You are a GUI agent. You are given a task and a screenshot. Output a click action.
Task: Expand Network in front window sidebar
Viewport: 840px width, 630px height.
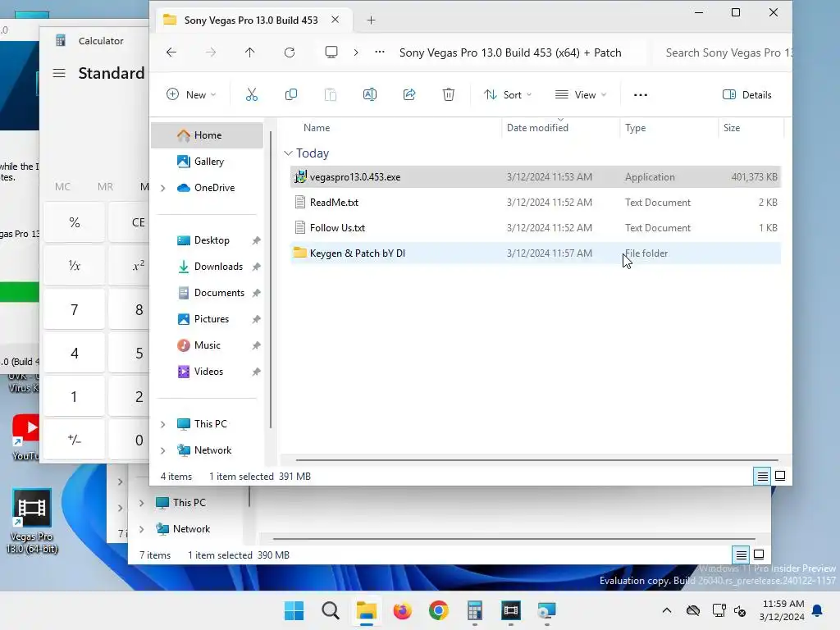(x=163, y=450)
